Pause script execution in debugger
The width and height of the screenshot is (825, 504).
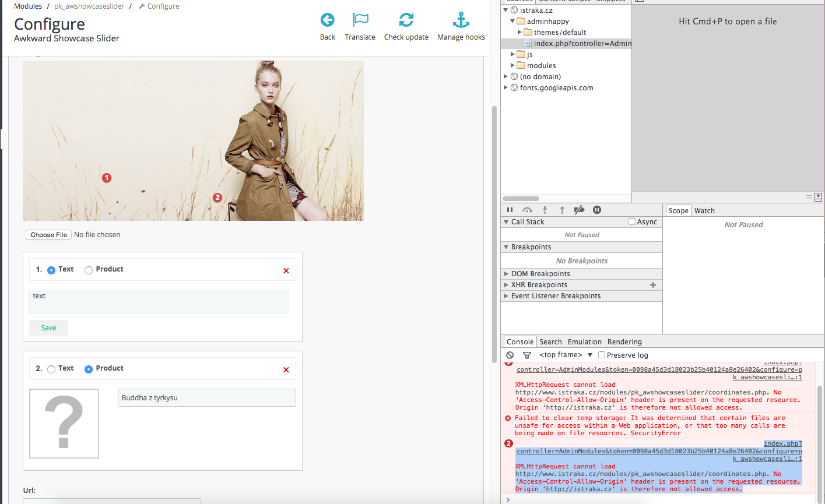[x=510, y=210]
